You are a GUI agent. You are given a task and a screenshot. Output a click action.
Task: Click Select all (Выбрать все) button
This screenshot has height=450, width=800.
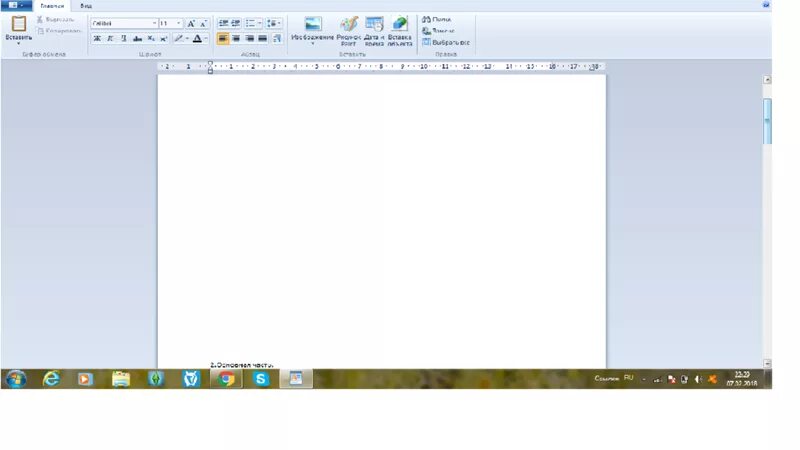[x=446, y=42]
